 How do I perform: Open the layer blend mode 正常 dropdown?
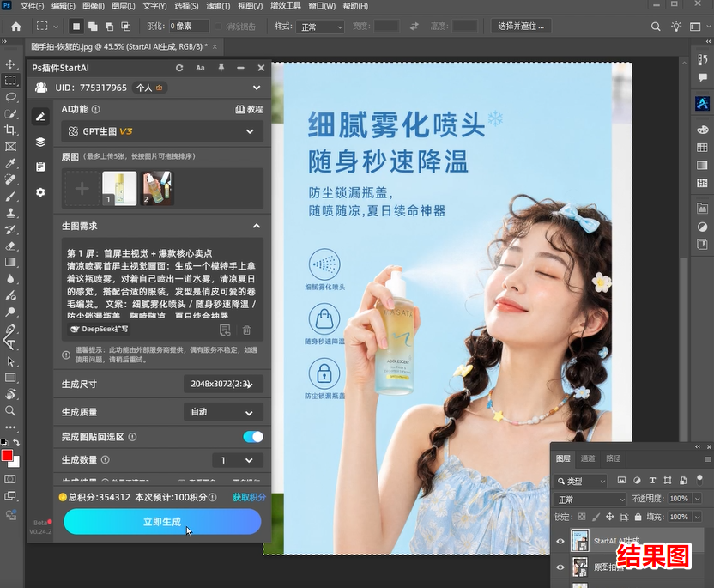(590, 500)
